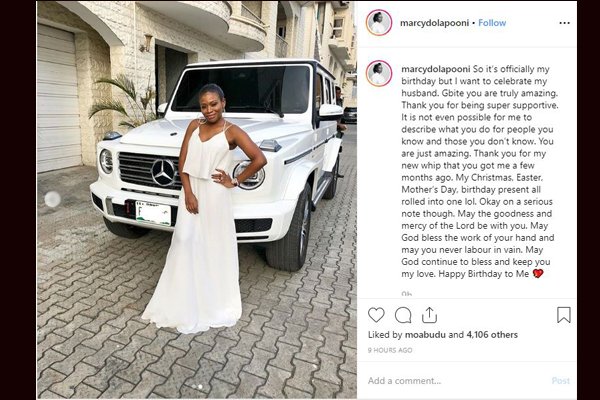Open the caption author username link
The width and height of the screenshot is (600, 400).
tap(436, 69)
